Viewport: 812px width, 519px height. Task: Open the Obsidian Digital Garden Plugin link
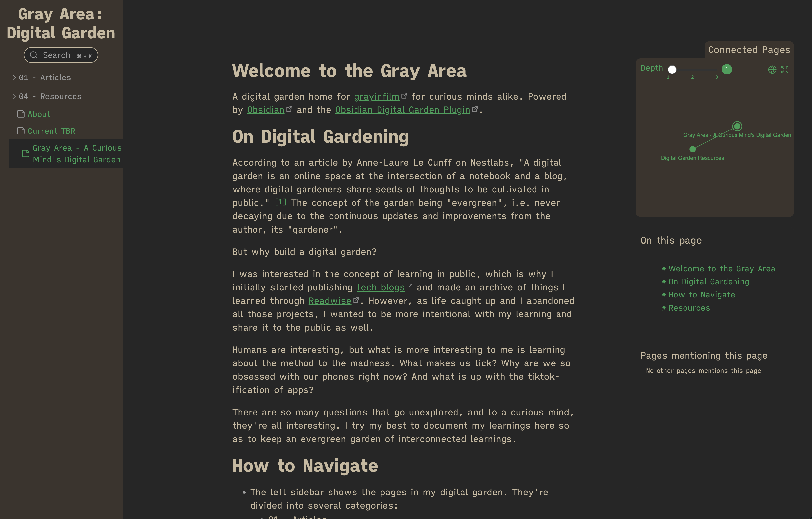point(403,110)
